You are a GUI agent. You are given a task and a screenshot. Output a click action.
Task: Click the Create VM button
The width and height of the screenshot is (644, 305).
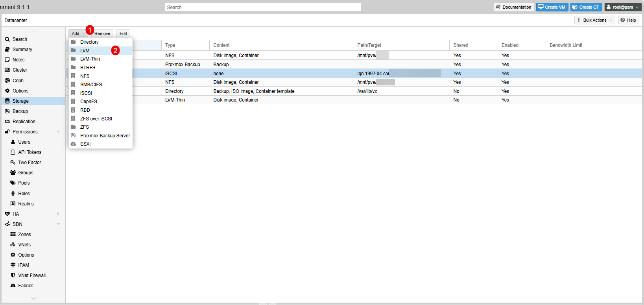552,7
